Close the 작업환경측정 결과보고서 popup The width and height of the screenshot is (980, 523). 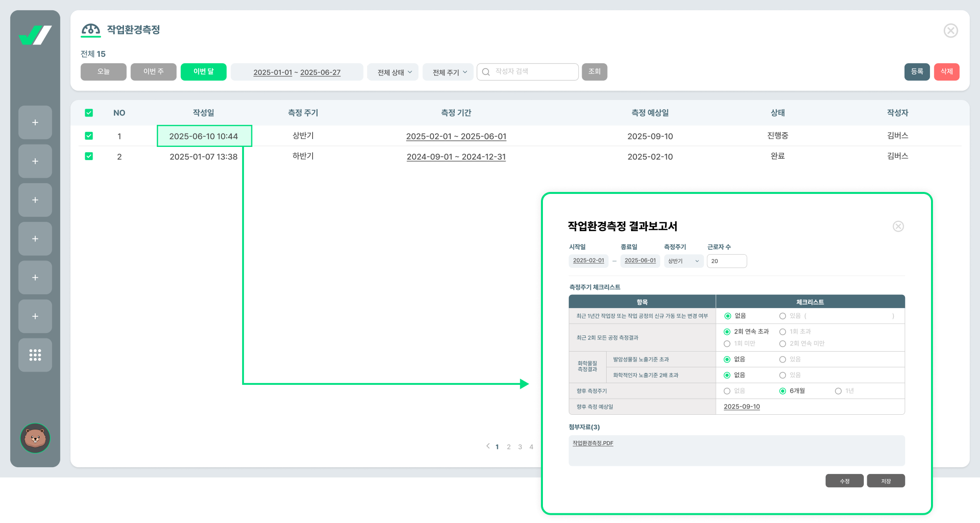(898, 226)
